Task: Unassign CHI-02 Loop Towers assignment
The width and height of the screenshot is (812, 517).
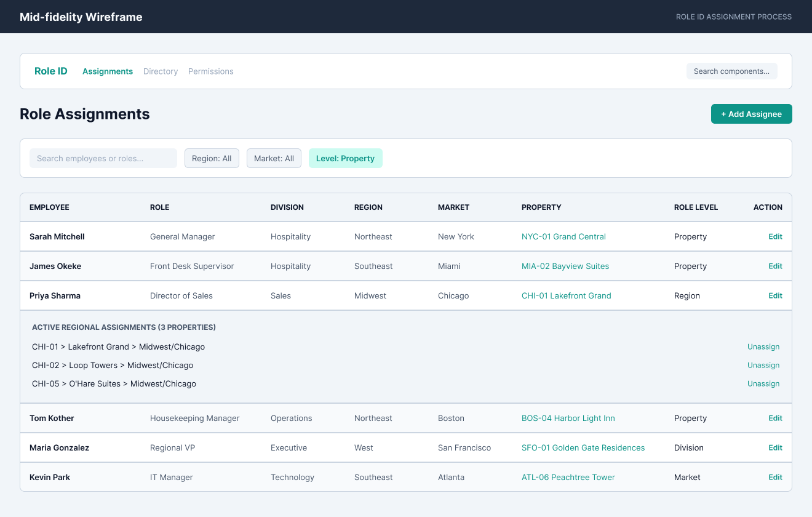Action: tap(763, 365)
